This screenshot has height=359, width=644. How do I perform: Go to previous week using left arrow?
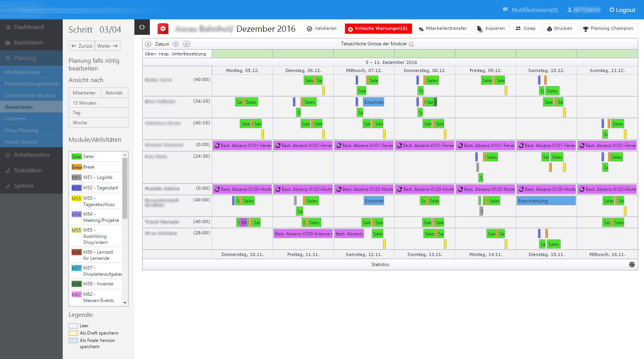click(x=148, y=44)
